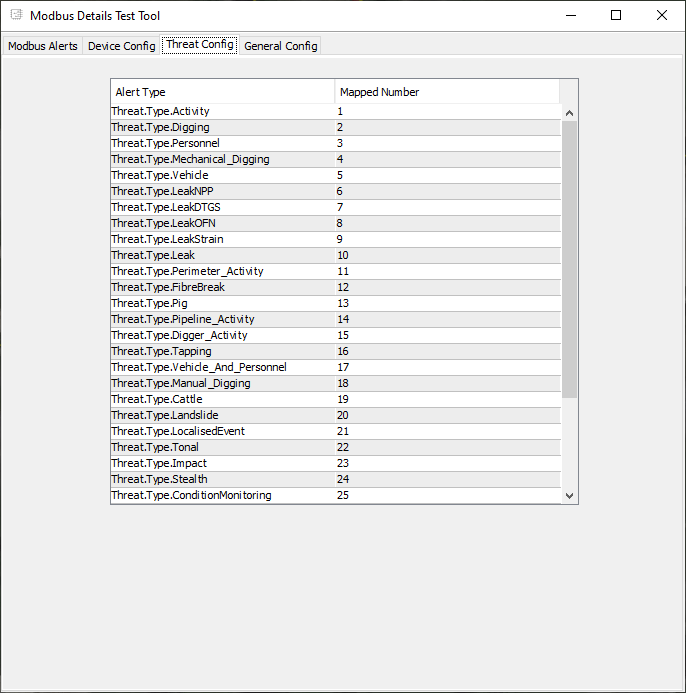This screenshot has width=686, height=693.
Task: Select the Threat.Type.Leak row
Action: pos(336,255)
